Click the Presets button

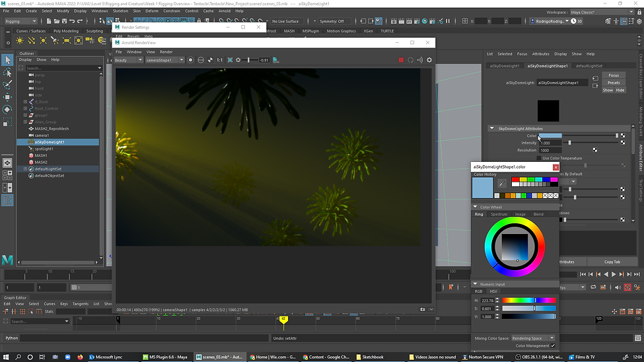point(614,83)
